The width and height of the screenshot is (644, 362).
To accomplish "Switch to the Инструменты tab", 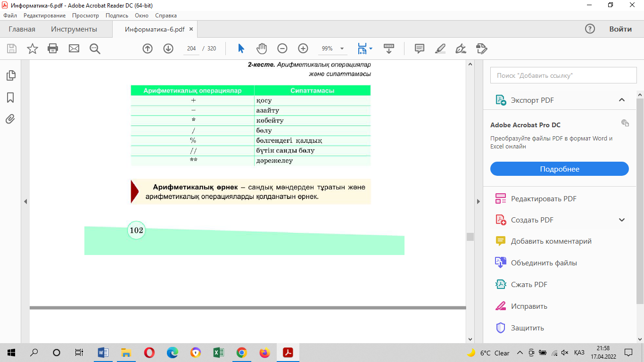I will [74, 29].
